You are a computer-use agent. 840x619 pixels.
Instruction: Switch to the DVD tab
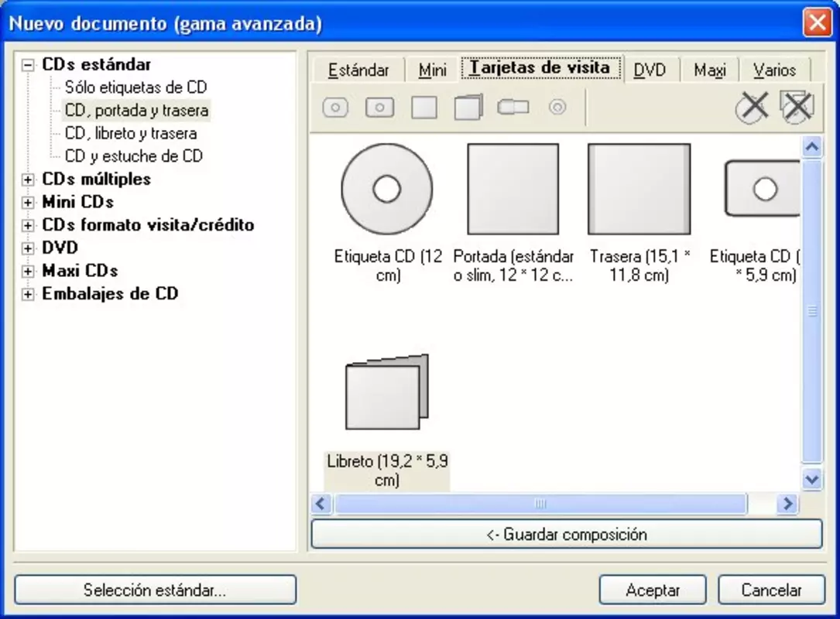coord(650,70)
